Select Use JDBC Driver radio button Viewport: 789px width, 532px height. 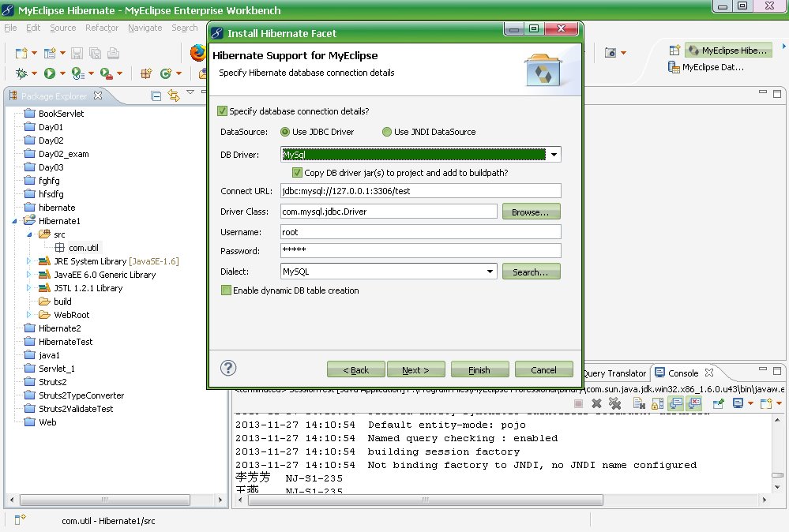(285, 132)
